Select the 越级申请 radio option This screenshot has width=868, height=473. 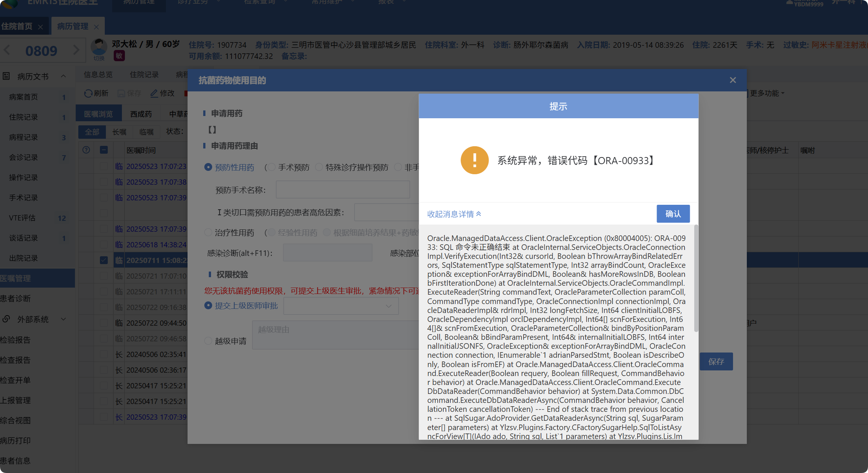[x=208, y=341]
